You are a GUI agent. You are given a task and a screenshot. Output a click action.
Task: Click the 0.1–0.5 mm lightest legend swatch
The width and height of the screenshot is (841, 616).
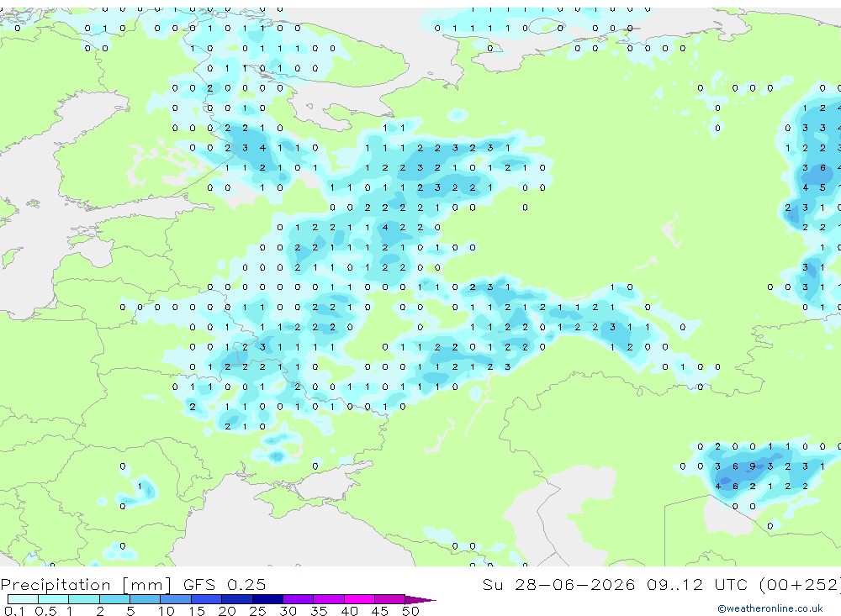point(23,599)
